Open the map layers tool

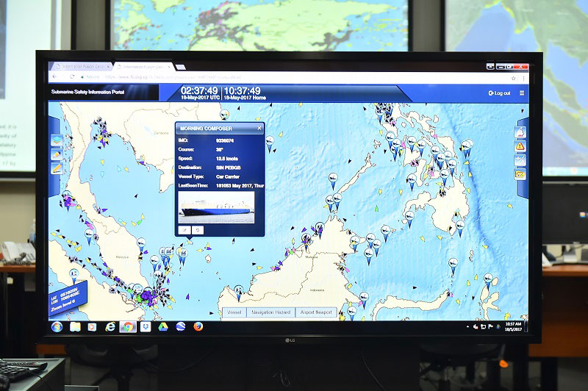click(x=56, y=141)
